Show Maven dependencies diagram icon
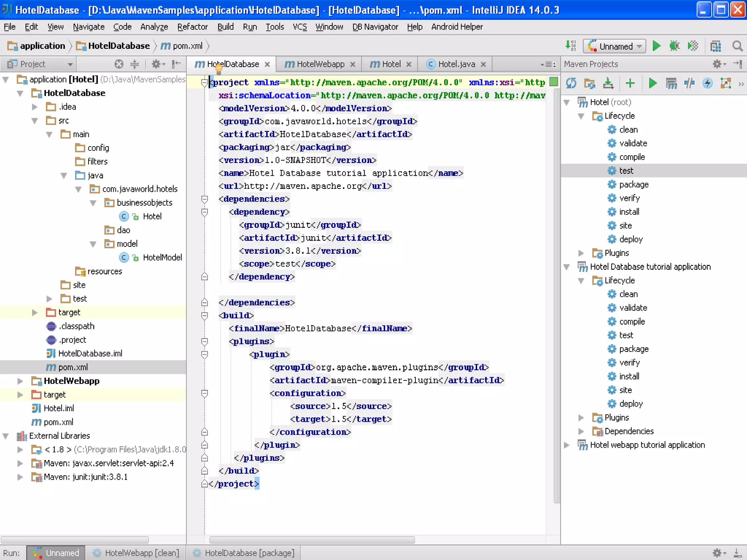The height and width of the screenshot is (560, 747). (x=726, y=83)
